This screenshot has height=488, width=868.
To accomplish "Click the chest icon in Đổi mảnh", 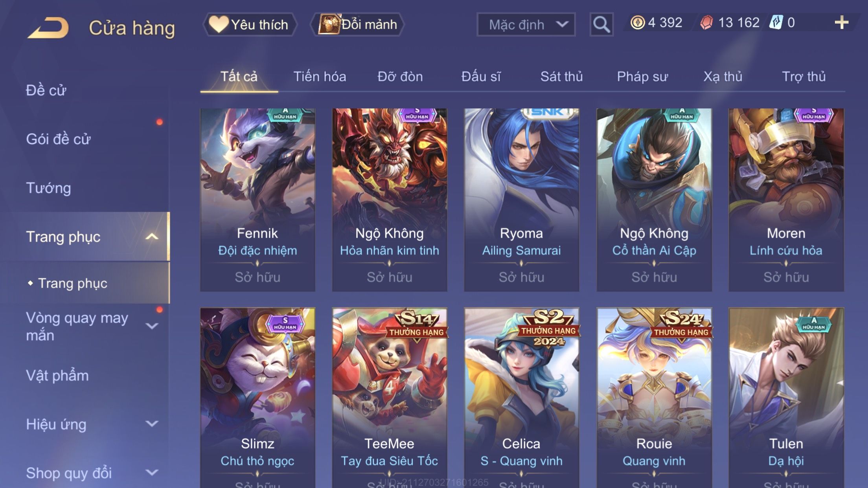I will (329, 24).
